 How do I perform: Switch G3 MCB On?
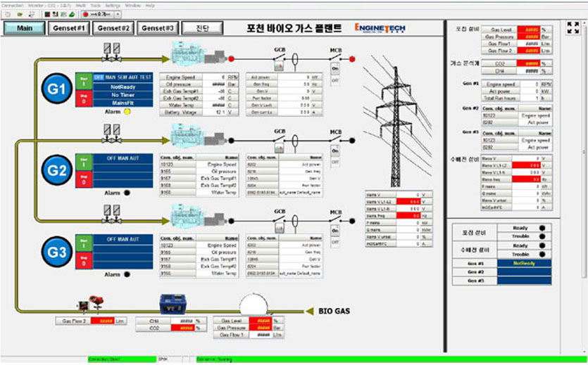[335, 231]
